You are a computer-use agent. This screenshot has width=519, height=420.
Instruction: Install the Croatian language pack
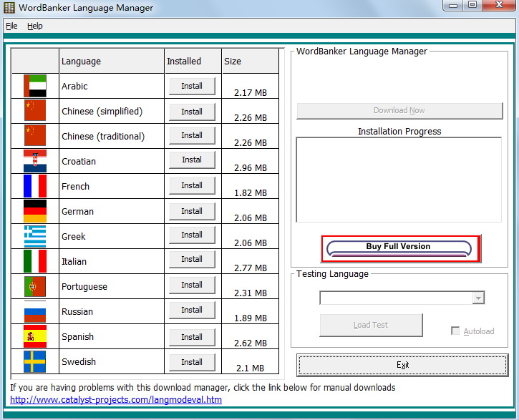(192, 160)
